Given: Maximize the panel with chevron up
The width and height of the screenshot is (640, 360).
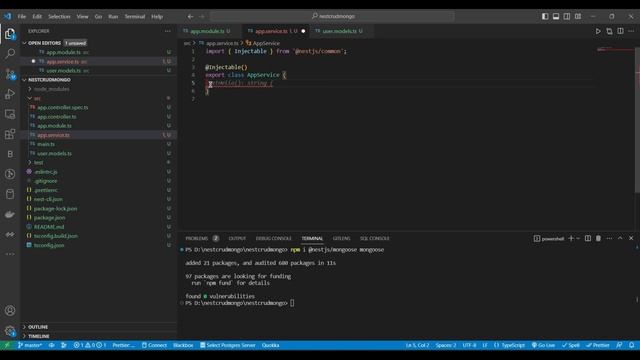Looking at the screenshot, I should 620,238.
